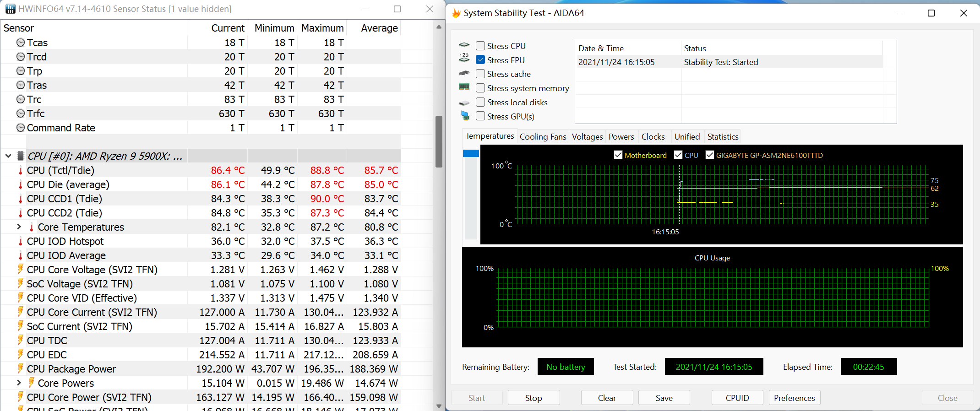
Task: Expand the Core Temperatures row
Action: (x=19, y=227)
